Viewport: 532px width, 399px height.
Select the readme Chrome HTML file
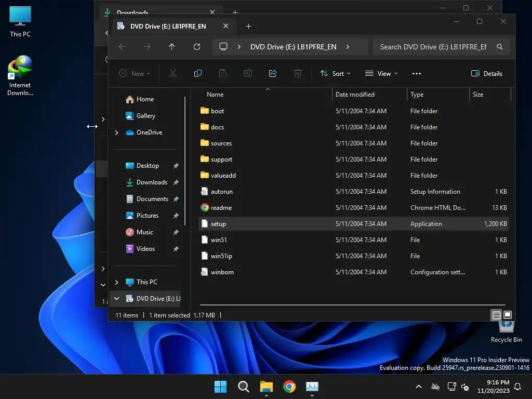click(x=353, y=208)
